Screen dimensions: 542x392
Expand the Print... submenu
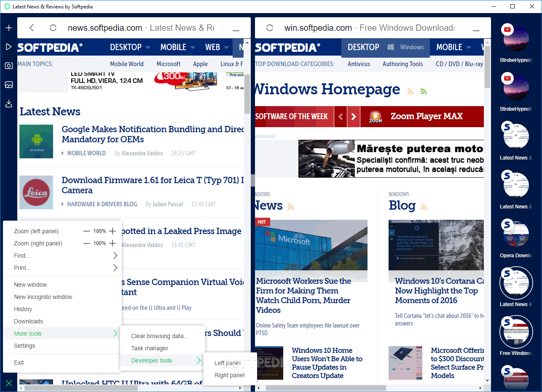tap(62, 268)
